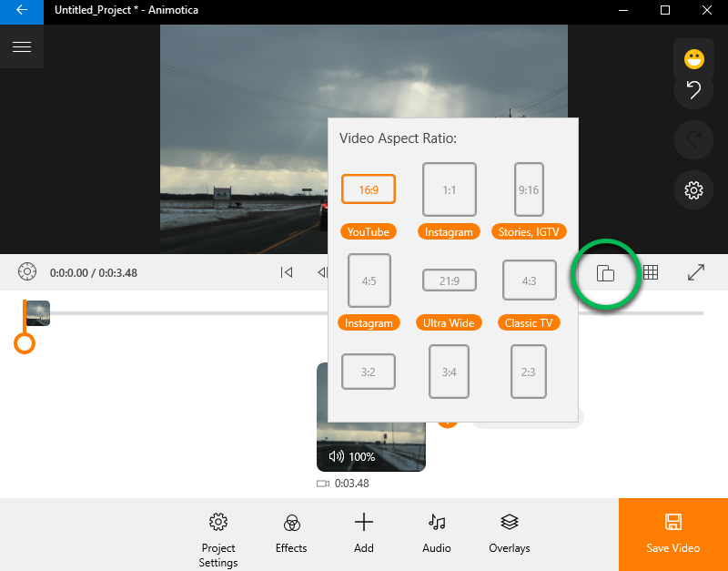The height and width of the screenshot is (571, 728).
Task: Set the 2:3 aspect ratio
Action: pyautogui.click(x=529, y=372)
